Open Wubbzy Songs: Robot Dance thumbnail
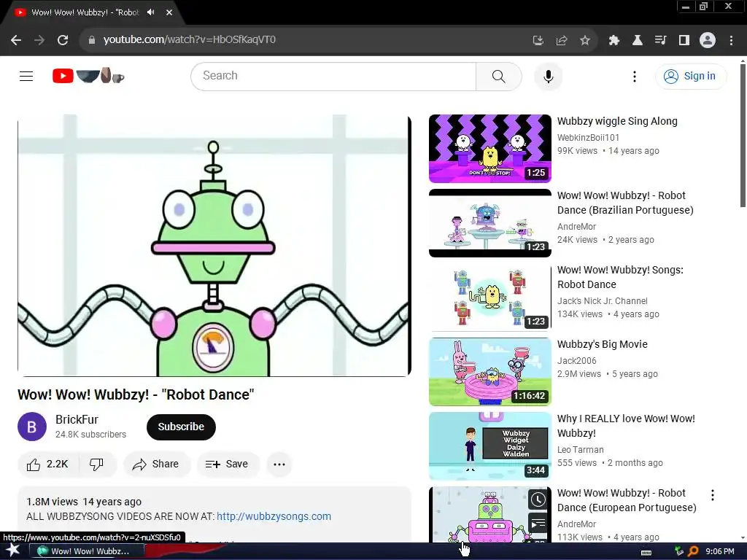The height and width of the screenshot is (560, 747). coord(489,297)
